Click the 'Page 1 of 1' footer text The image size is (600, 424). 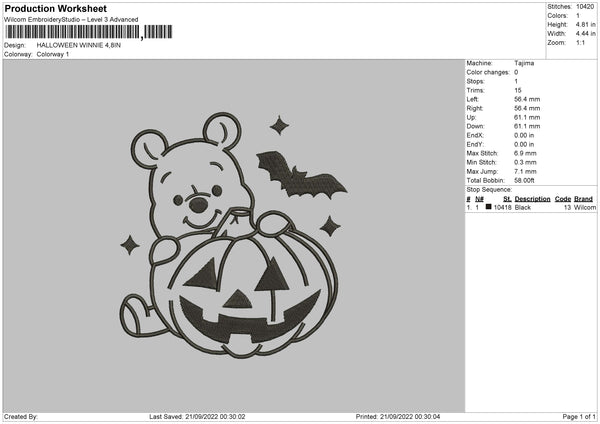(x=579, y=417)
